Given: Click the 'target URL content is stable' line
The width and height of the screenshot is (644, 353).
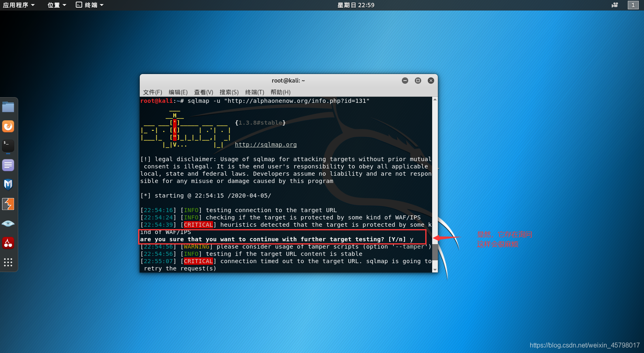Looking at the screenshot, I should point(252,254).
